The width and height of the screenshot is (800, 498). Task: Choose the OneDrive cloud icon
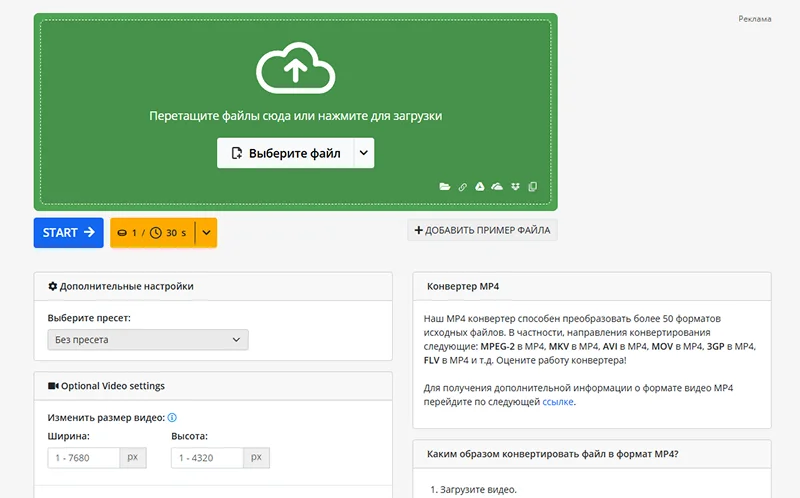[x=497, y=187]
